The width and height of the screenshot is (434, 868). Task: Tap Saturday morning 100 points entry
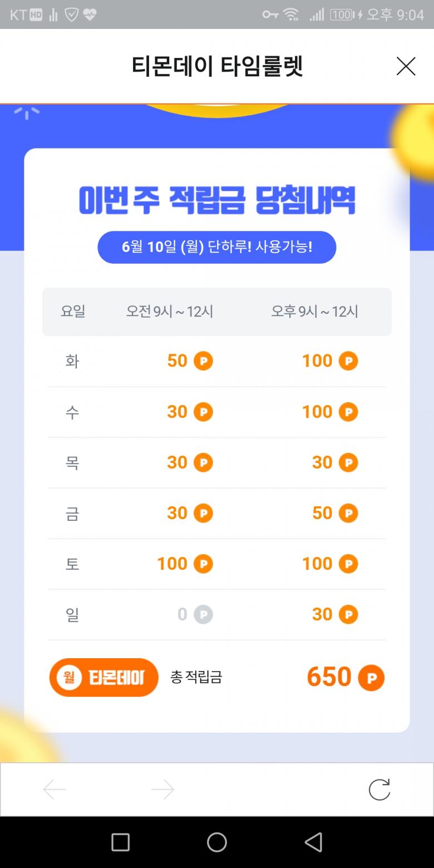pos(172,564)
